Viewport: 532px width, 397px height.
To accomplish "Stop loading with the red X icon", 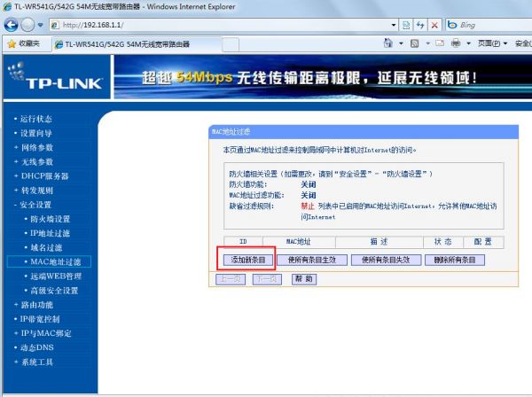I will point(434,25).
